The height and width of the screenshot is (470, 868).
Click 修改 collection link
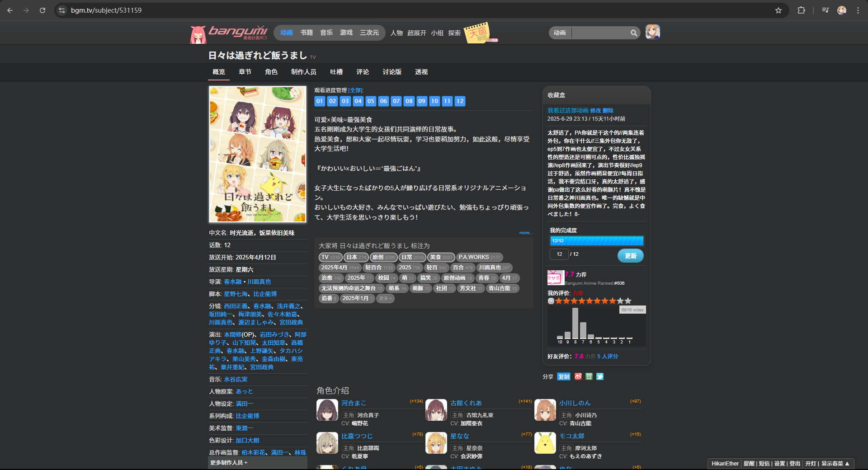tap(595, 110)
